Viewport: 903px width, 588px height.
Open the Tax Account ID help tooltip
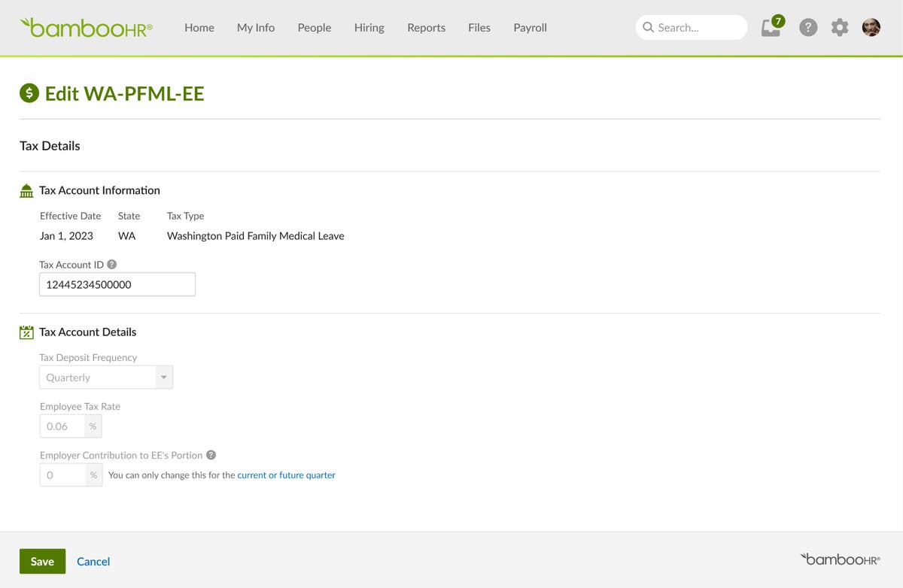111,264
